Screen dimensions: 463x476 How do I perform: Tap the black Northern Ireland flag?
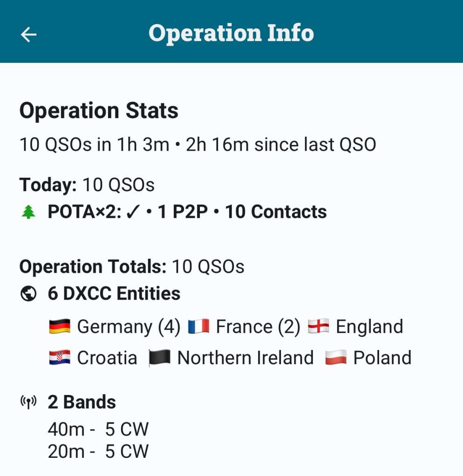160,358
